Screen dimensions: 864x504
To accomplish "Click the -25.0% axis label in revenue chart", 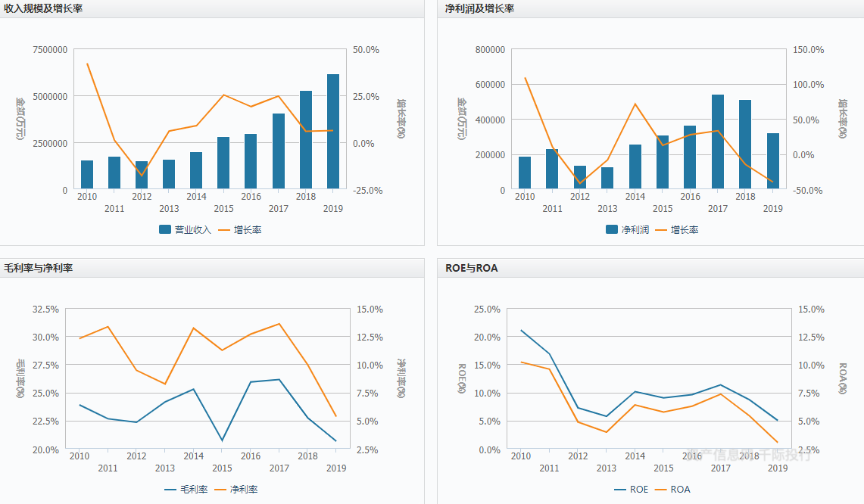I will pos(367,190).
